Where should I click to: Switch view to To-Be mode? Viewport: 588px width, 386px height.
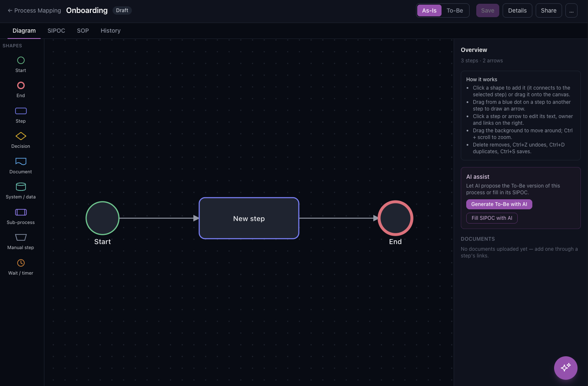click(455, 10)
